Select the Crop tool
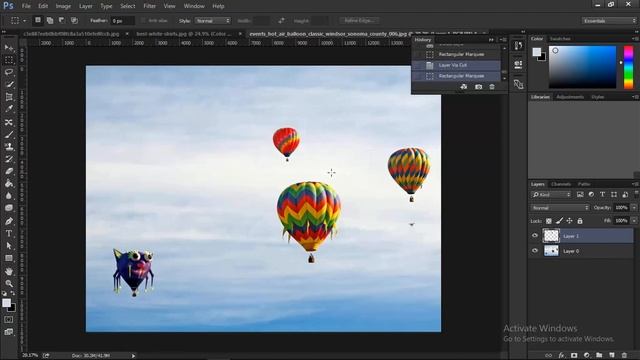The height and width of the screenshot is (360, 640). 9,97
